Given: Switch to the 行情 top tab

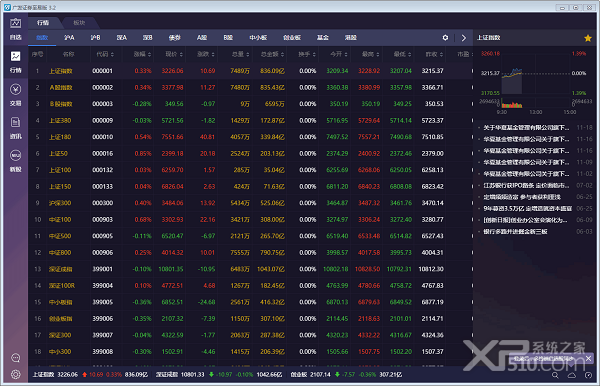Looking at the screenshot, I should click(43, 23).
